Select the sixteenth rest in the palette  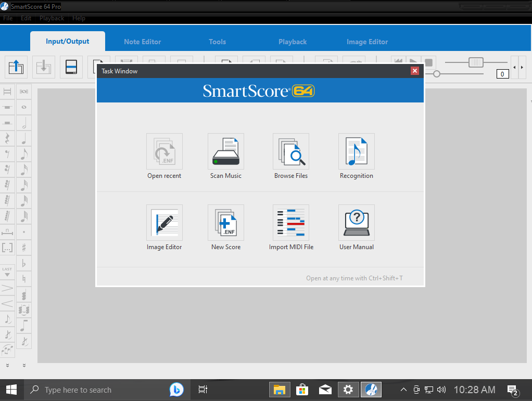[x=7, y=170]
